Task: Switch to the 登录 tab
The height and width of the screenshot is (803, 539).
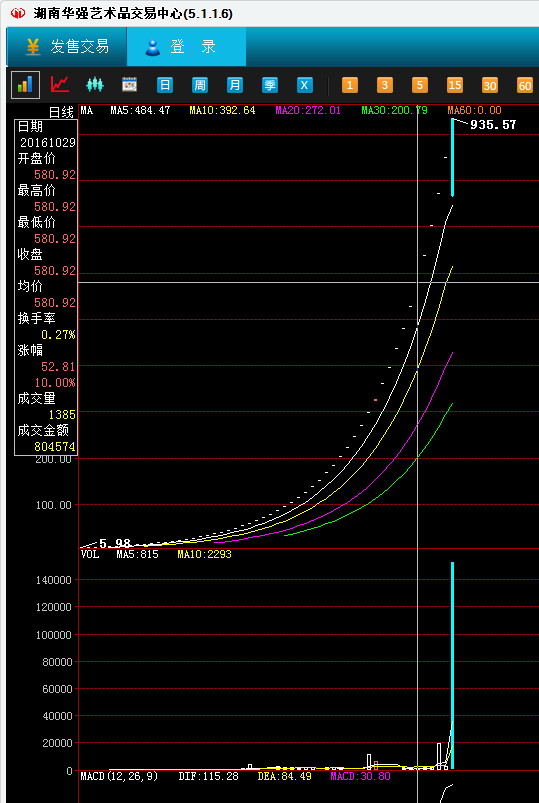Action: tap(186, 47)
